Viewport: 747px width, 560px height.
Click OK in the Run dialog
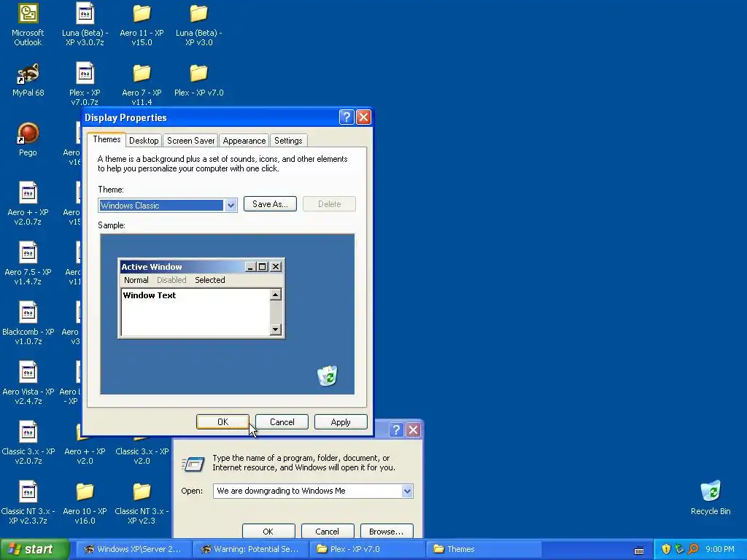268,532
